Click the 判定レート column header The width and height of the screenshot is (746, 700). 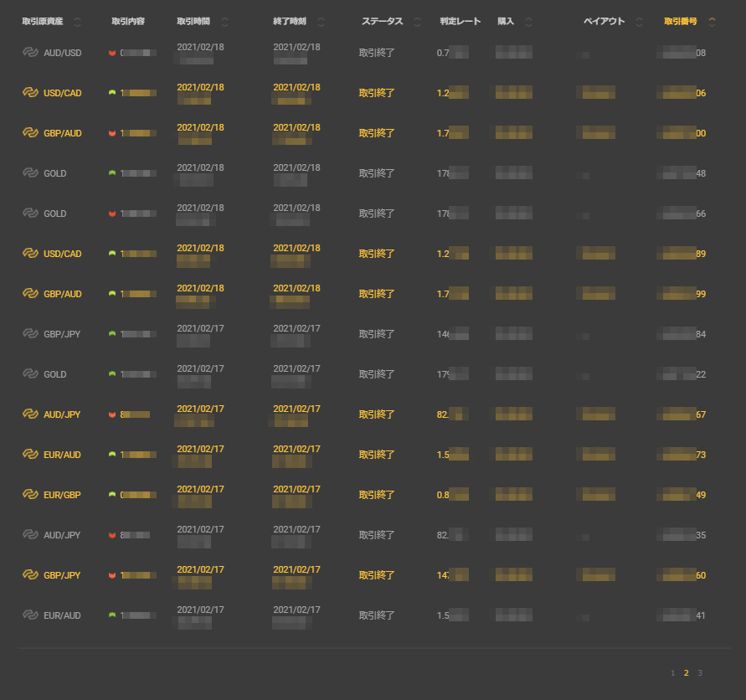pyautogui.click(x=460, y=22)
